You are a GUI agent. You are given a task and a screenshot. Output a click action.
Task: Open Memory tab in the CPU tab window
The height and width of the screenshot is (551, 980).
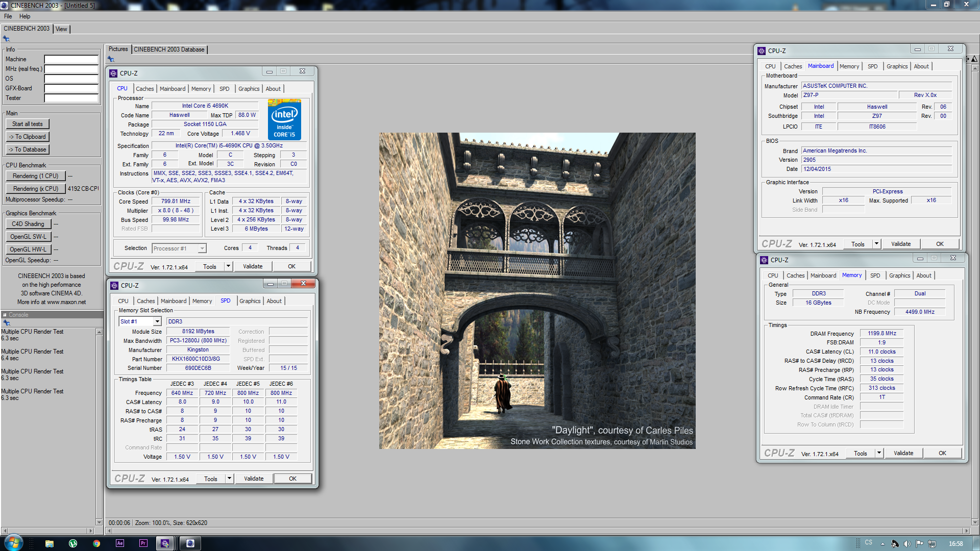pyautogui.click(x=201, y=89)
